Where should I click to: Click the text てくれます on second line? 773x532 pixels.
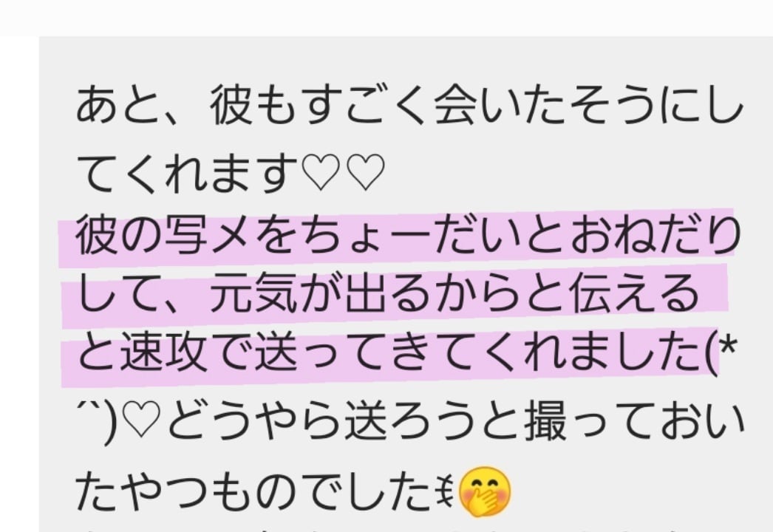coord(187,173)
